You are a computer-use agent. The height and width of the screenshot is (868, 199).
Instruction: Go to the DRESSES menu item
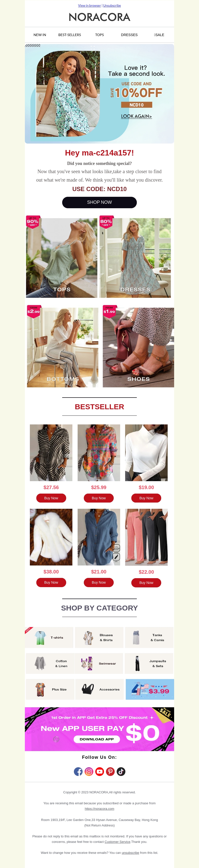(x=129, y=35)
